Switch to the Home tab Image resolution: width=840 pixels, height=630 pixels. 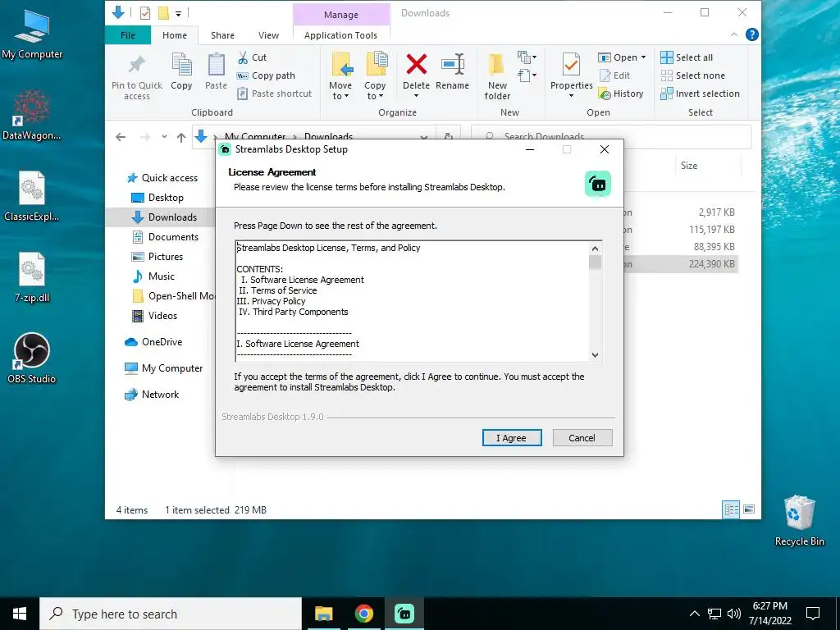pyautogui.click(x=175, y=35)
